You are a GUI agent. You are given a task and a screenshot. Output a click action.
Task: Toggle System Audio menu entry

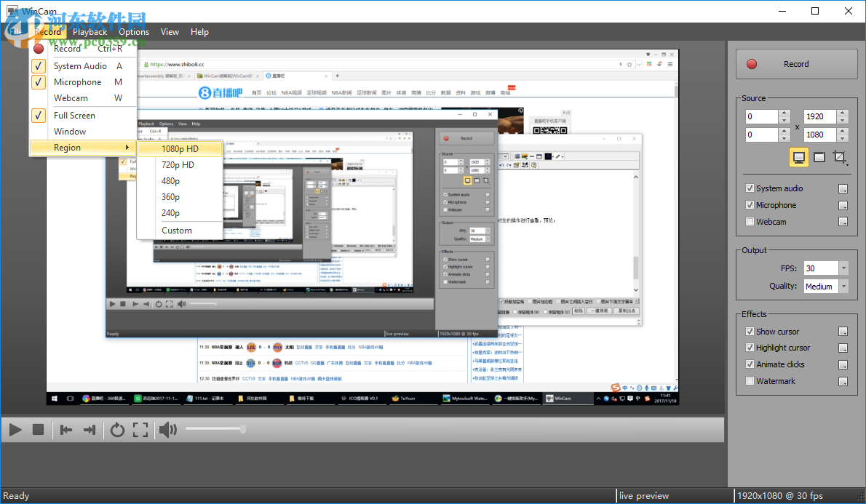(83, 65)
